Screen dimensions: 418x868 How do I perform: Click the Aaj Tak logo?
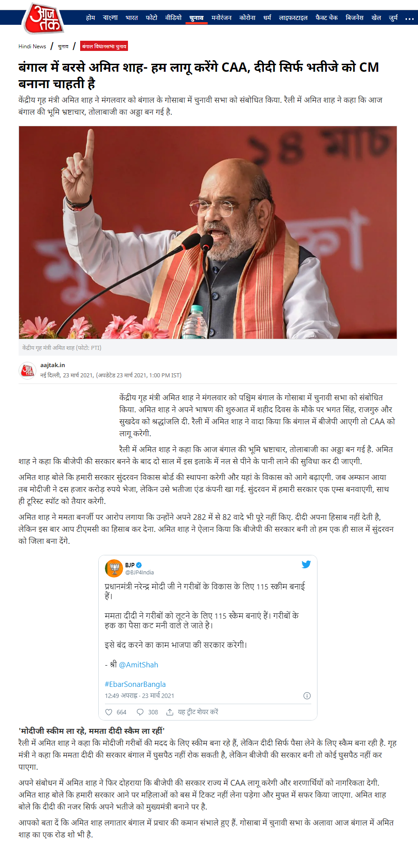click(x=43, y=19)
